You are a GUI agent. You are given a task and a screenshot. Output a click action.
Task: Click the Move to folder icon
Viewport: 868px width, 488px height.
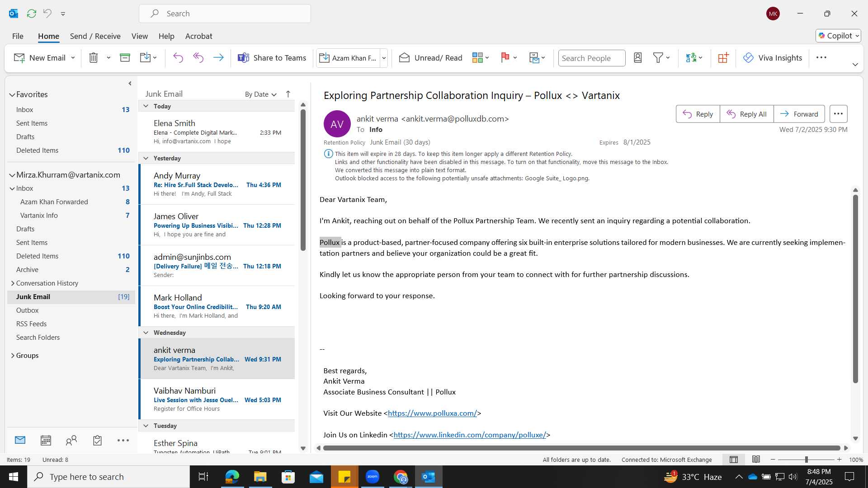[x=145, y=58]
